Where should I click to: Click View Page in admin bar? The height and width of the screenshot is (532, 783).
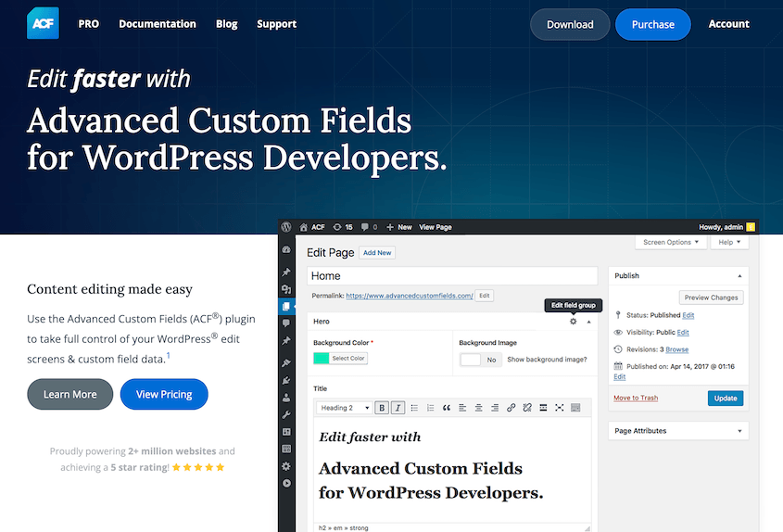pos(436,227)
